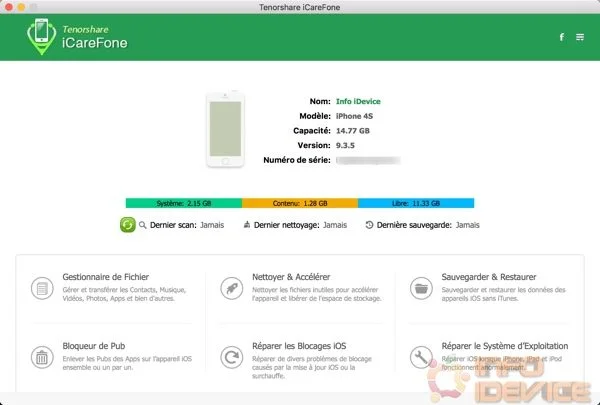
Task: Click the window title Tenorshare iCareFone
Action: coord(300,7)
